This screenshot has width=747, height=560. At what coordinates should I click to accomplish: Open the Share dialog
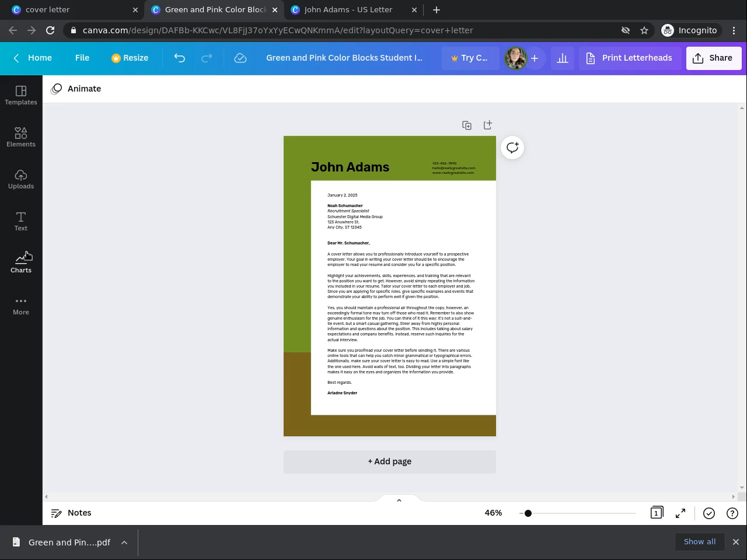(x=714, y=58)
